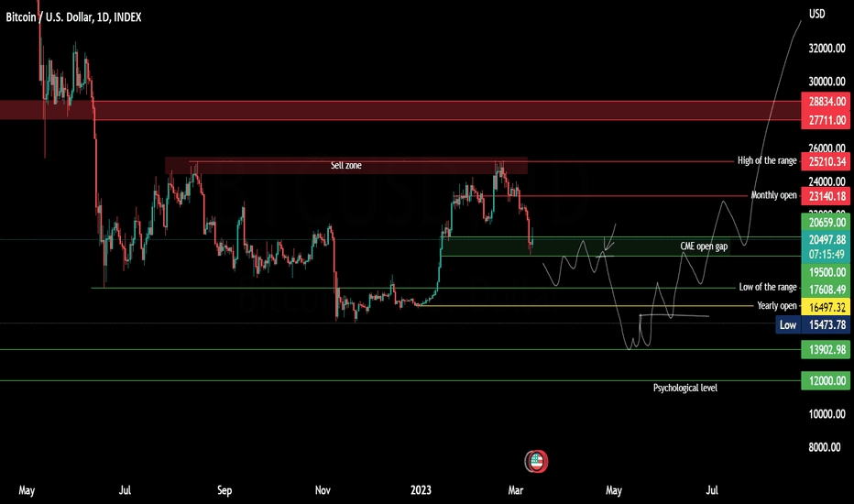
Task: Click the 32000.00 axis value
Action: click(827, 49)
